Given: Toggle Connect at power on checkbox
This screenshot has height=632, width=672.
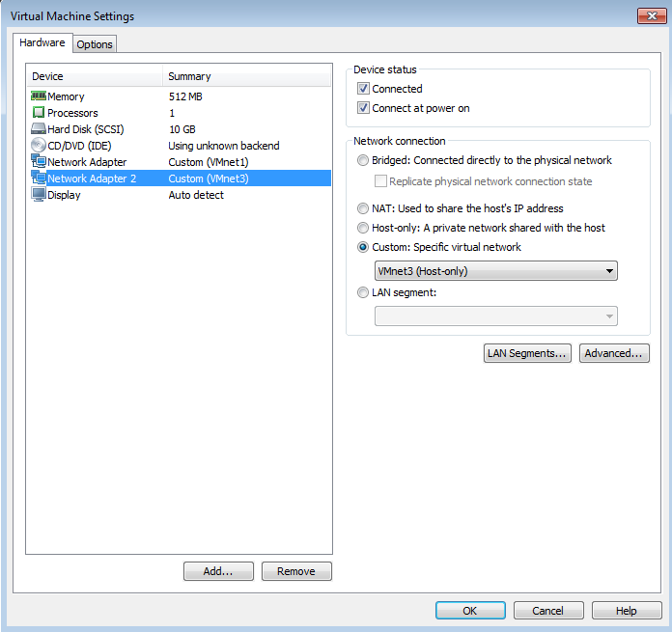Looking at the screenshot, I should (363, 108).
